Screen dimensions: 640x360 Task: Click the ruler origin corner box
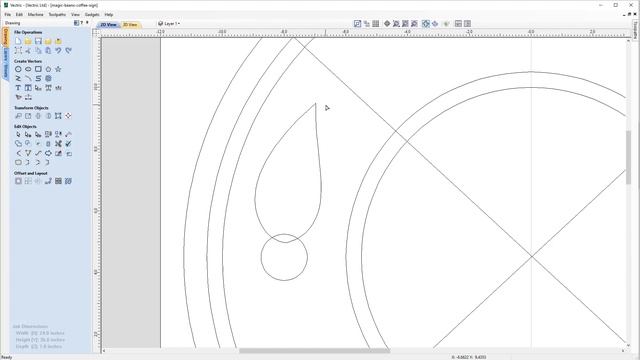[x=97, y=32]
